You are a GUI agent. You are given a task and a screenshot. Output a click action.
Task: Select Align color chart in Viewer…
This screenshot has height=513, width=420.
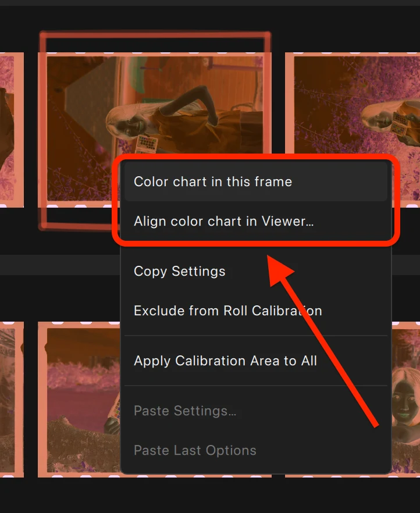pos(255,221)
